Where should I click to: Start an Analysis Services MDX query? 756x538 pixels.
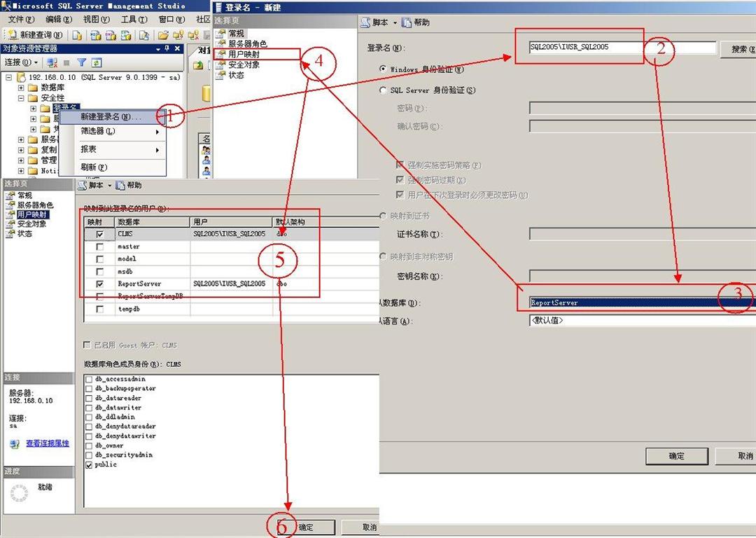pyautogui.click(x=96, y=35)
